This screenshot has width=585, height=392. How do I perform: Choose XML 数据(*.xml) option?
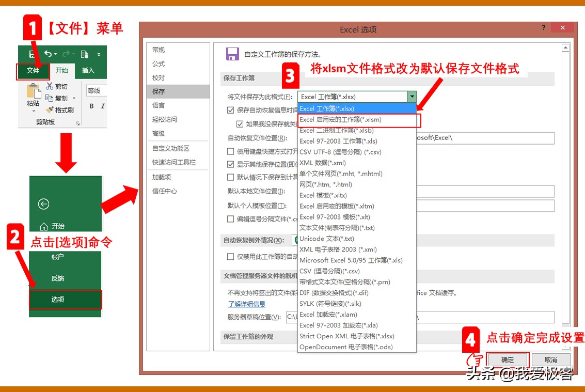(x=357, y=163)
